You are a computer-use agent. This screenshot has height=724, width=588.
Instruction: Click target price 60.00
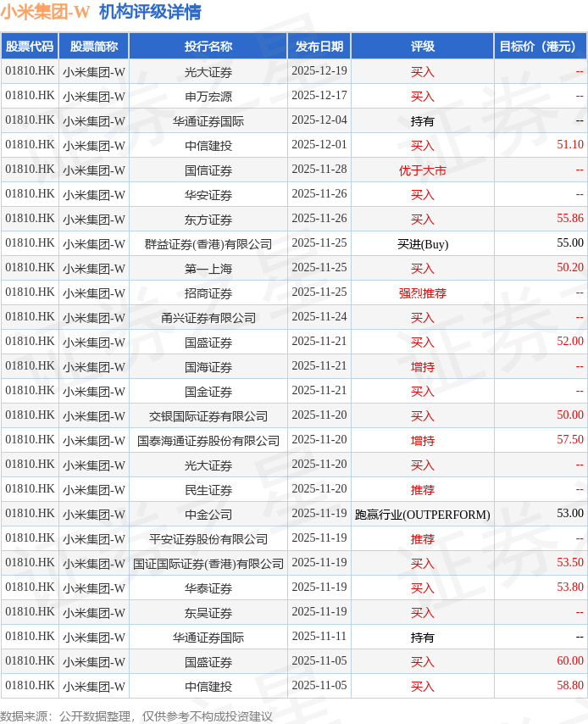[x=570, y=660]
